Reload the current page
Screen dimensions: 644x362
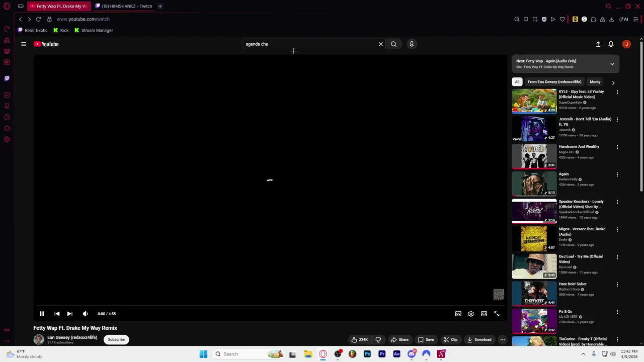[x=38, y=19]
